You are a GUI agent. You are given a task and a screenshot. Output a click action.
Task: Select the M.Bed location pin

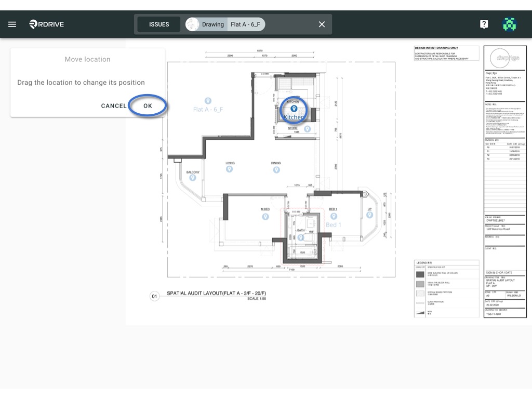coord(265,217)
